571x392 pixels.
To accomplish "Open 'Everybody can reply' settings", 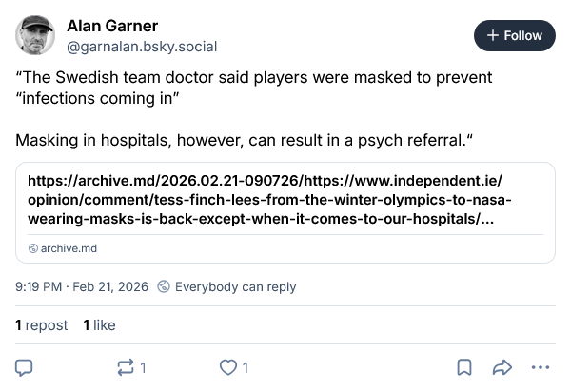I will [235, 286].
